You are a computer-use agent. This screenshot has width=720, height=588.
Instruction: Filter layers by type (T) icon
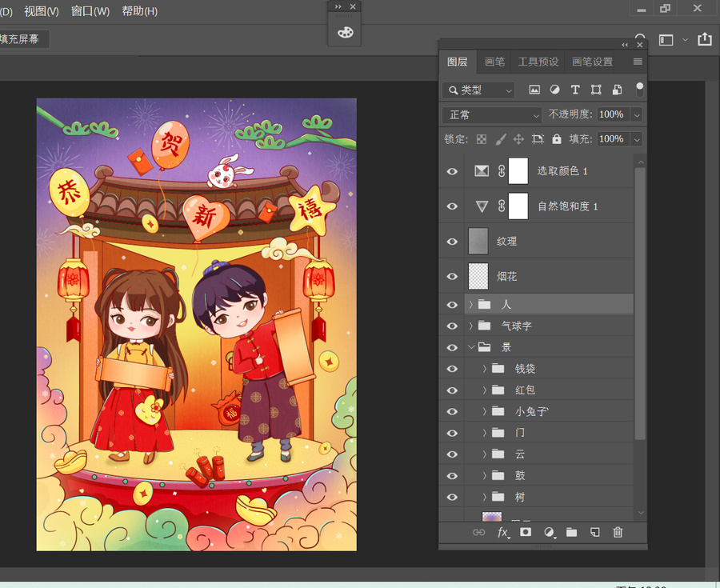coord(575,90)
